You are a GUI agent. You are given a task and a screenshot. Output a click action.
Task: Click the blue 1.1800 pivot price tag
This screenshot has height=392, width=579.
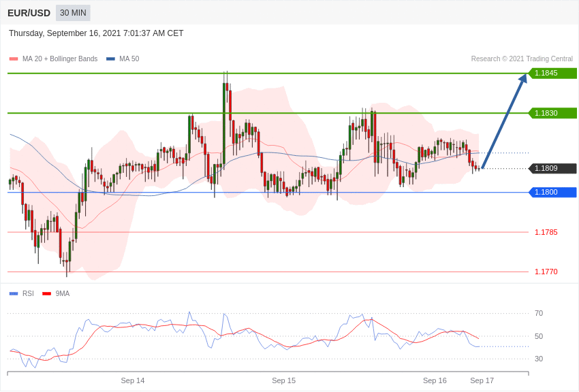tap(552, 192)
